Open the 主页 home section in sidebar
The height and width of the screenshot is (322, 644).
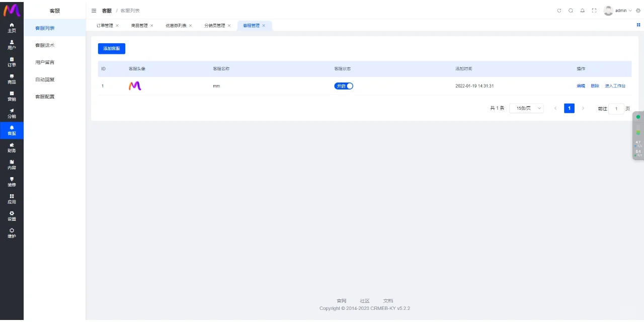coord(12,28)
